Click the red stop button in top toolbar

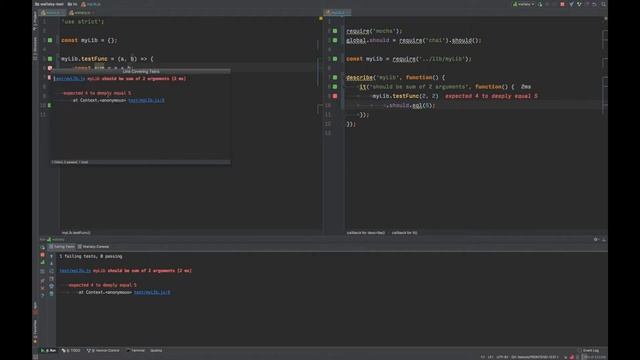click(562, 4)
